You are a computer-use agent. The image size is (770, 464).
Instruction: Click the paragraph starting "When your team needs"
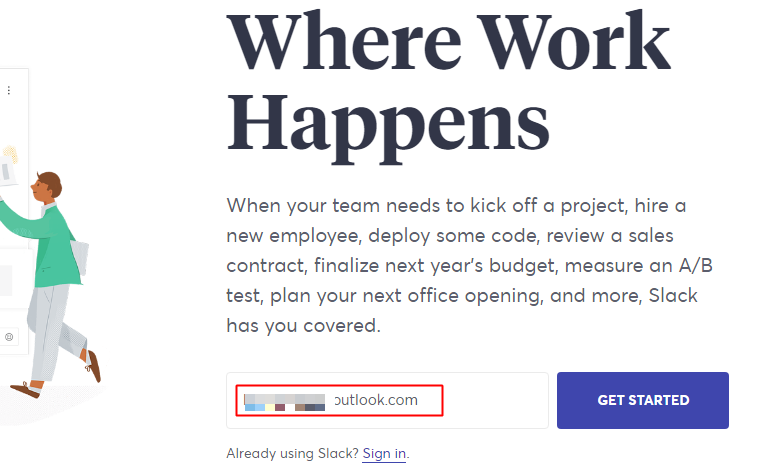coord(469,265)
